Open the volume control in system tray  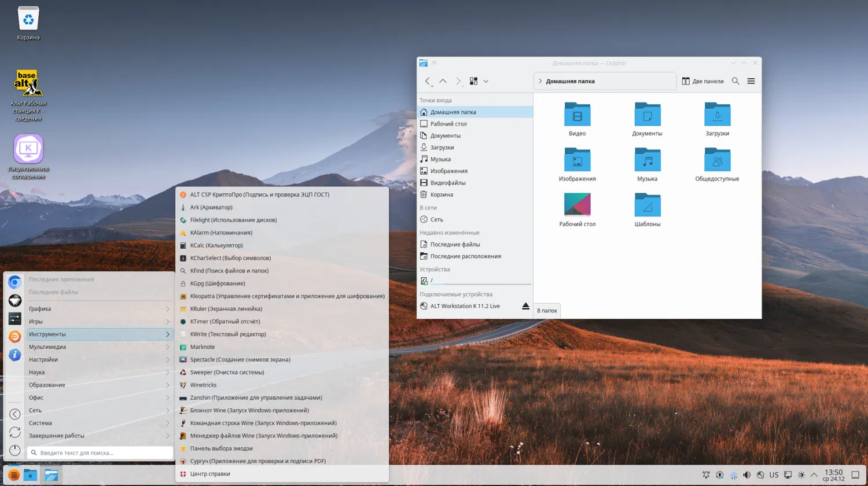click(x=746, y=475)
